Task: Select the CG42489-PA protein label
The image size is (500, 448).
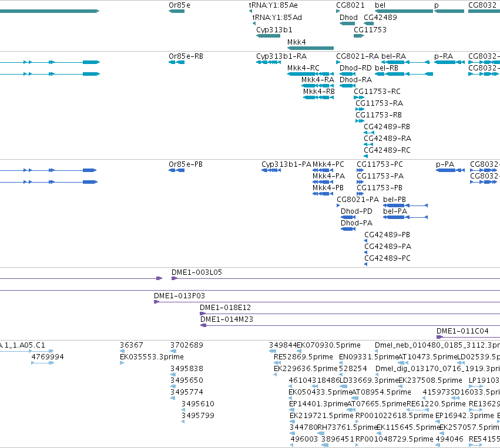Action: [x=388, y=247]
